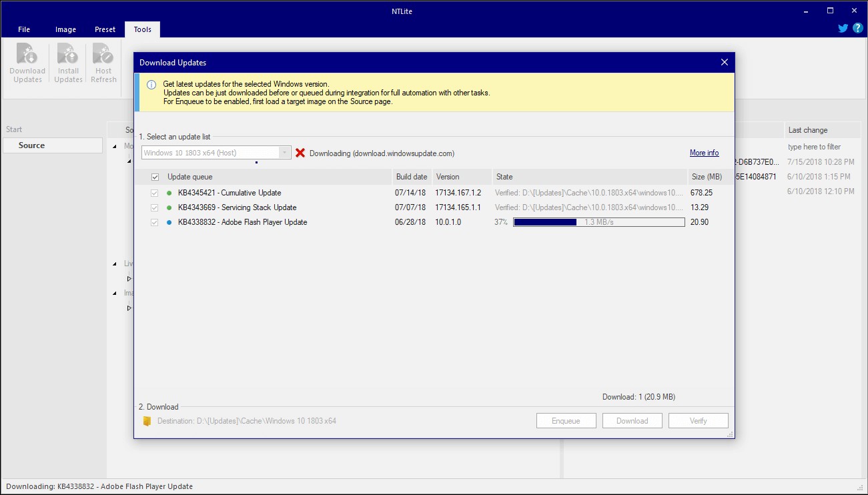Open the Windows 10 1803 x64 update list dropdown

[217, 153]
